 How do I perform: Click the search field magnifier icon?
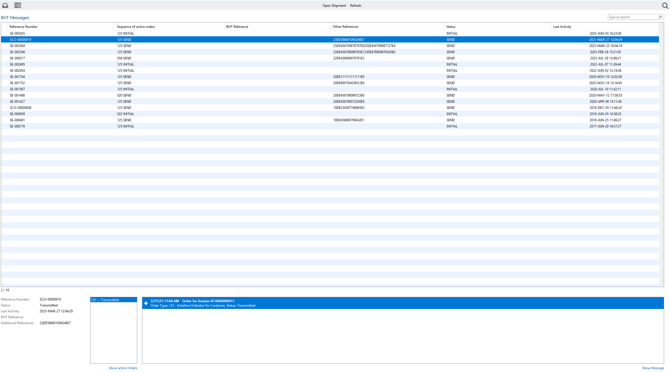point(660,17)
